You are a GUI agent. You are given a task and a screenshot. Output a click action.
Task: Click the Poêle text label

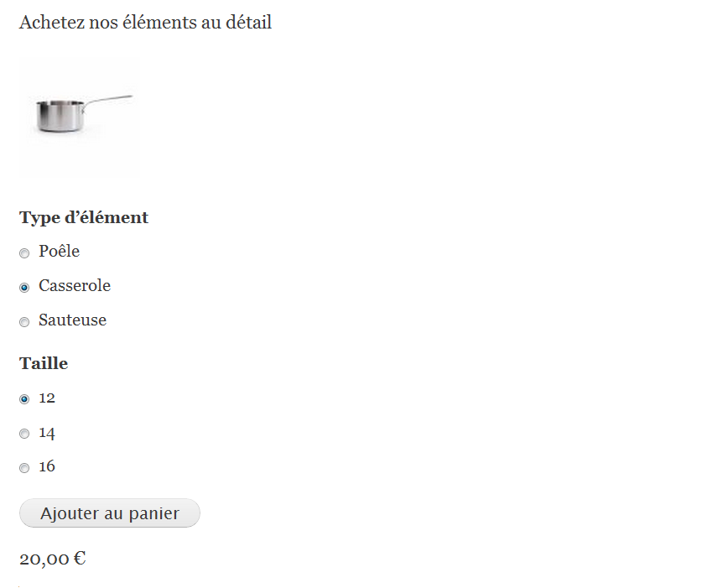pyautogui.click(x=59, y=251)
